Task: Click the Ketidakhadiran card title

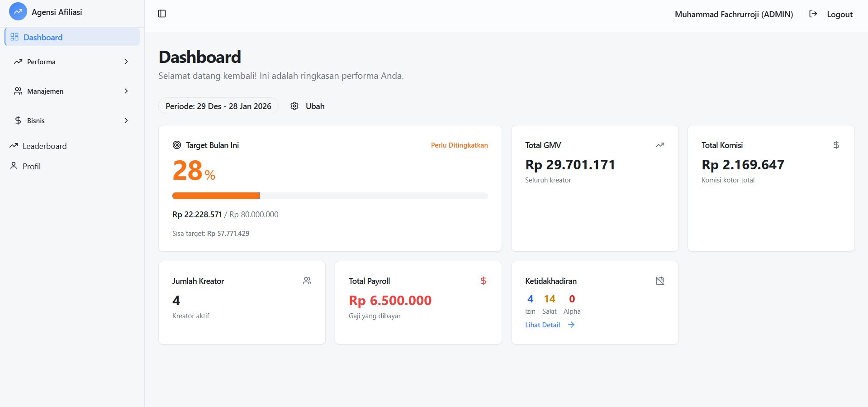Action: (x=550, y=281)
